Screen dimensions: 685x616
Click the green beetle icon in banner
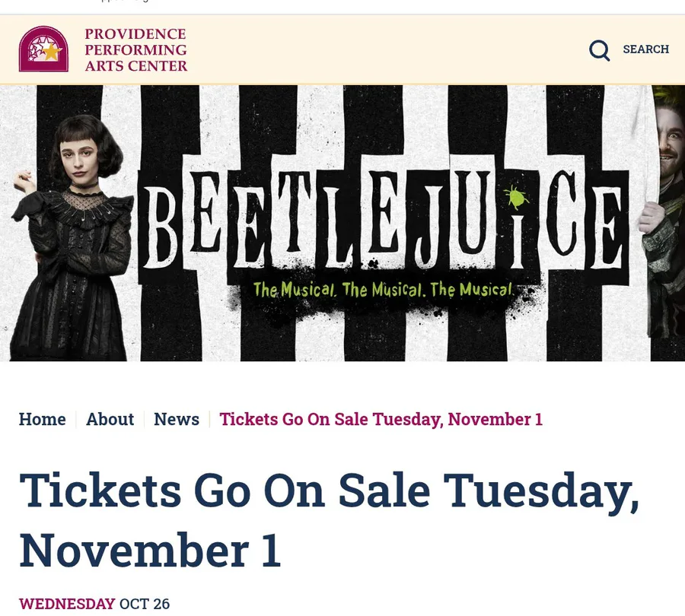517,197
